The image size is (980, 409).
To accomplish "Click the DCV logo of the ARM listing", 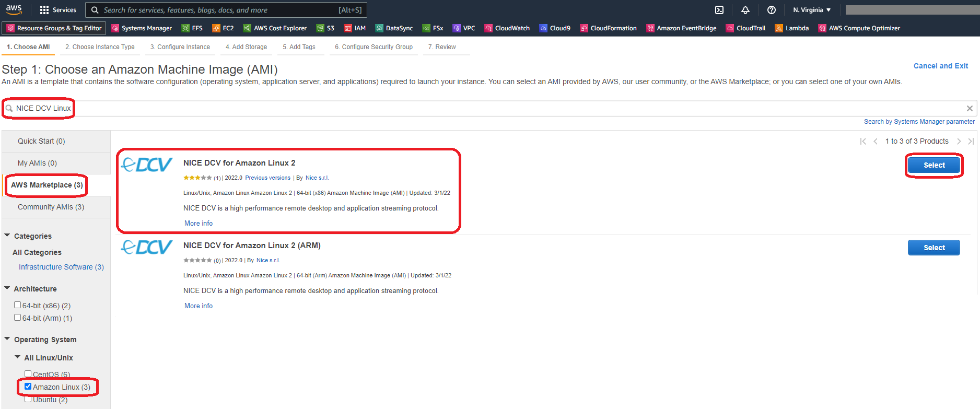I will pyautogui.click(x=146, y=247).
